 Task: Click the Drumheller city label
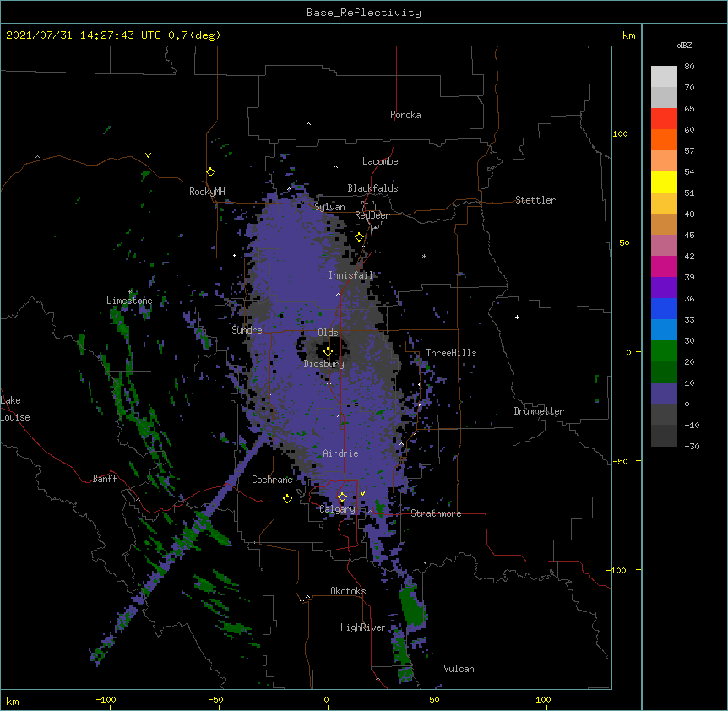point(539,411)
